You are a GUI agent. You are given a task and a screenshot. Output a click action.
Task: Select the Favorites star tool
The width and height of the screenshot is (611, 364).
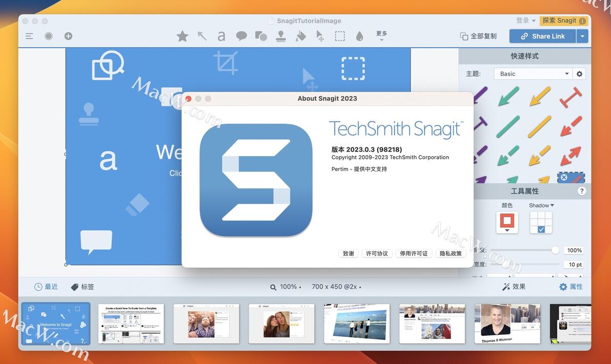click(x=182, y=36)
